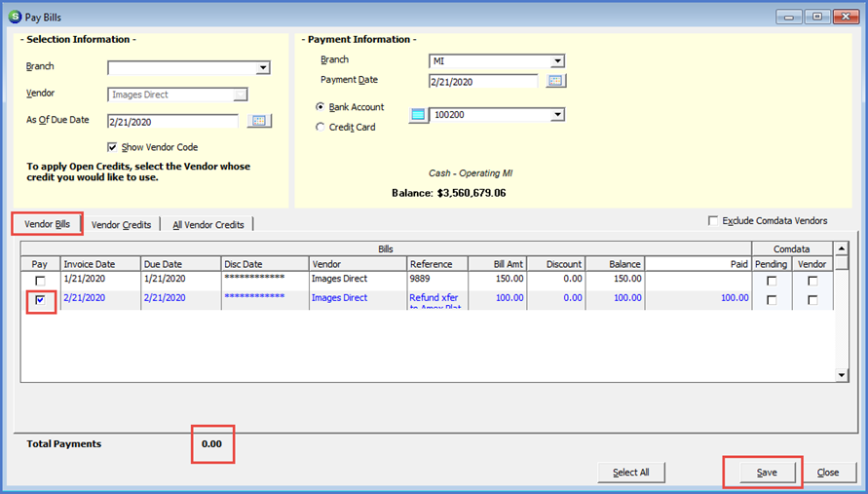The image size is (868, 494).
Task: Maximize the Pay Bills window
Action: tap(816, 17)
